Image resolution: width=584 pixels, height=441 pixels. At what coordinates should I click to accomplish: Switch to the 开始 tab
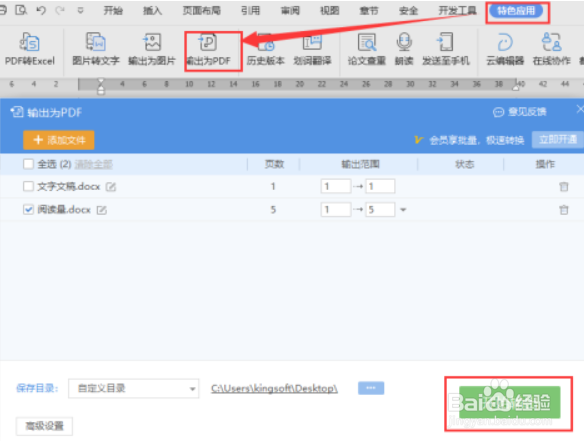[x=113, y=10]
